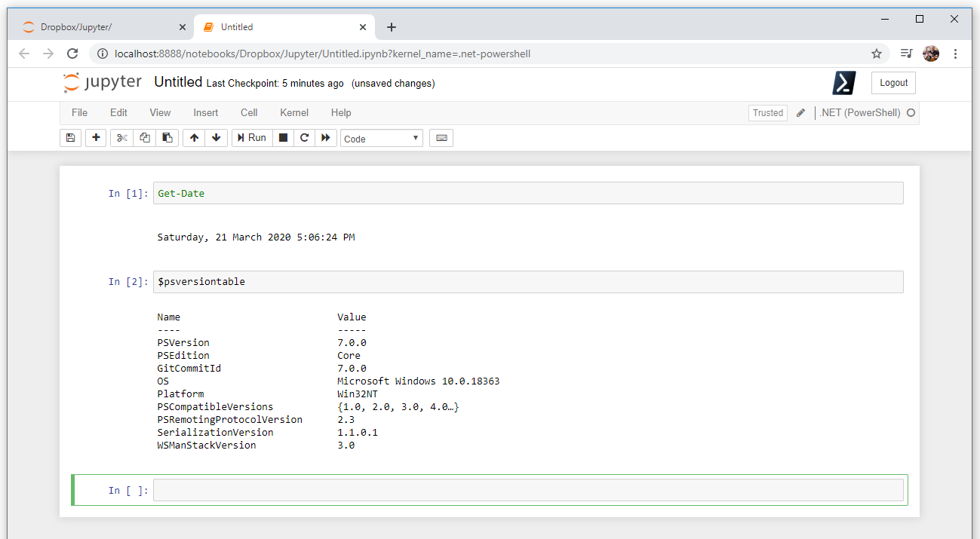
Task: Restart kernel and re-run the whole notebook
Action: coord(326,138)
